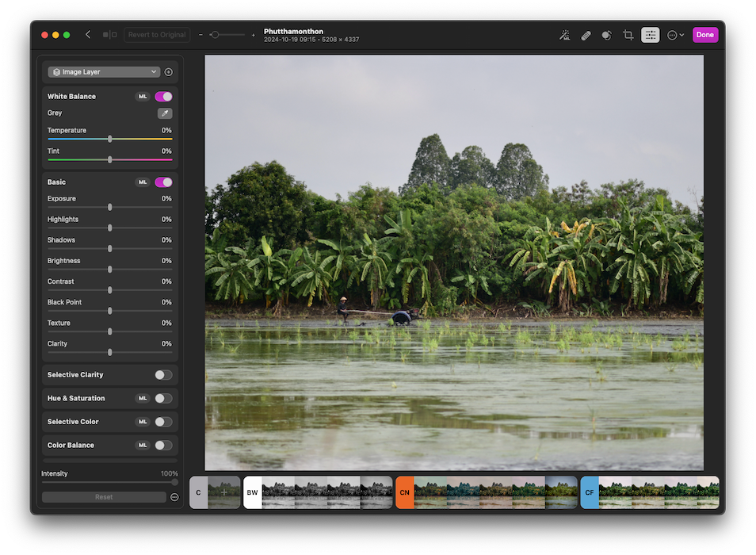Click the toolbar zoom slider knob

pyautogui.click(x=215, y=35)
